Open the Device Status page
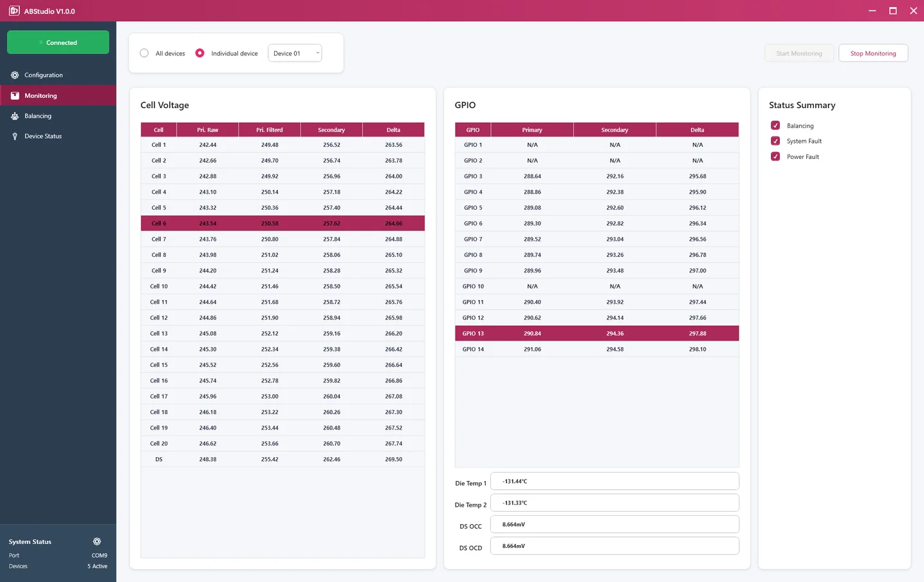 point(43,136)
